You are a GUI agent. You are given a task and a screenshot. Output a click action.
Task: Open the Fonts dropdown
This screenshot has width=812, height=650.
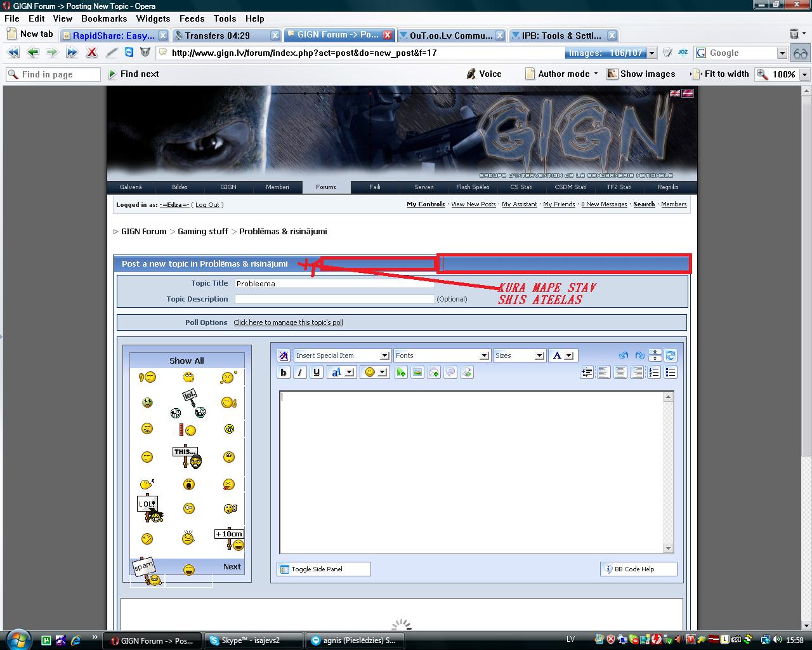(442, 355)
